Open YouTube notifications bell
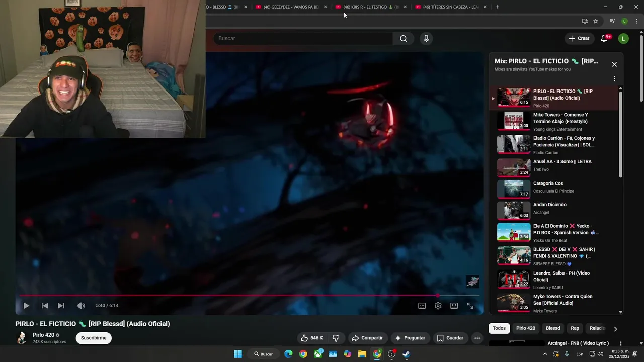Viewport: 644px width, 362px height. (x=605, y=39)
